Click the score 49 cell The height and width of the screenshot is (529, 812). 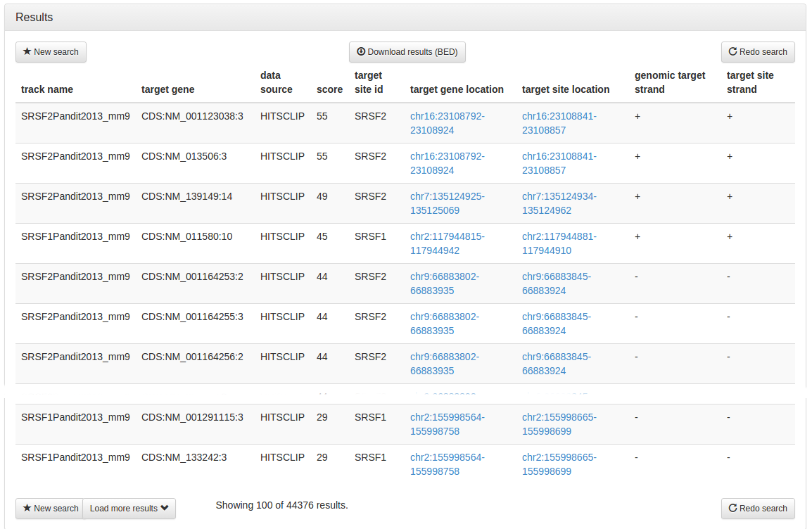pyautogui.click(x=322, y=196)
